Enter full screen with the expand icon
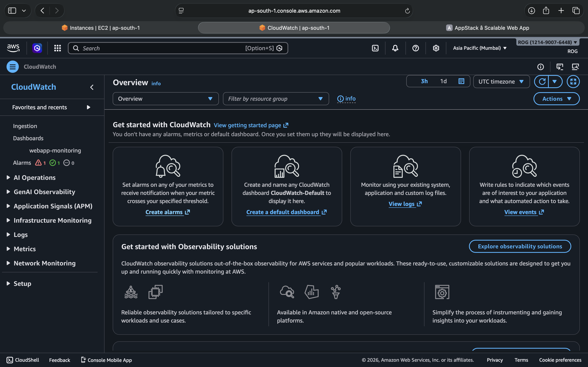 573,81
